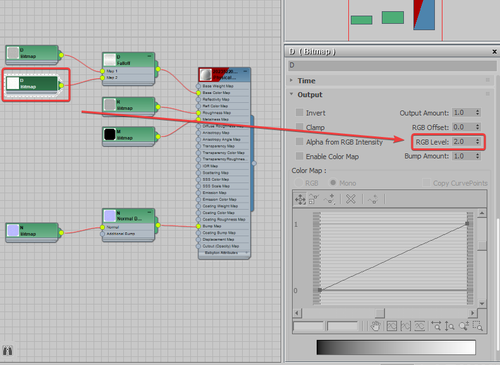The image size is (500, 365).
Task: Click the Zoom Extents curve icon
Action: coord(392,326)
